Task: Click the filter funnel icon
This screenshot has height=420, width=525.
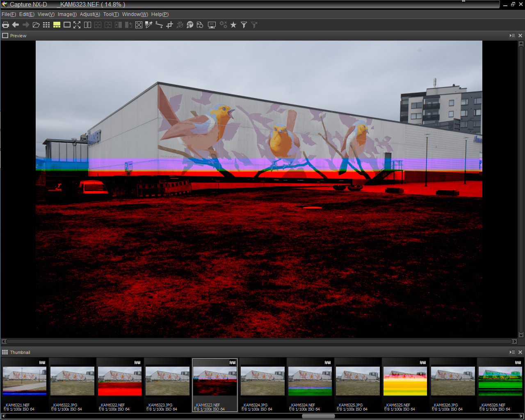Action: tap(244, 25)
